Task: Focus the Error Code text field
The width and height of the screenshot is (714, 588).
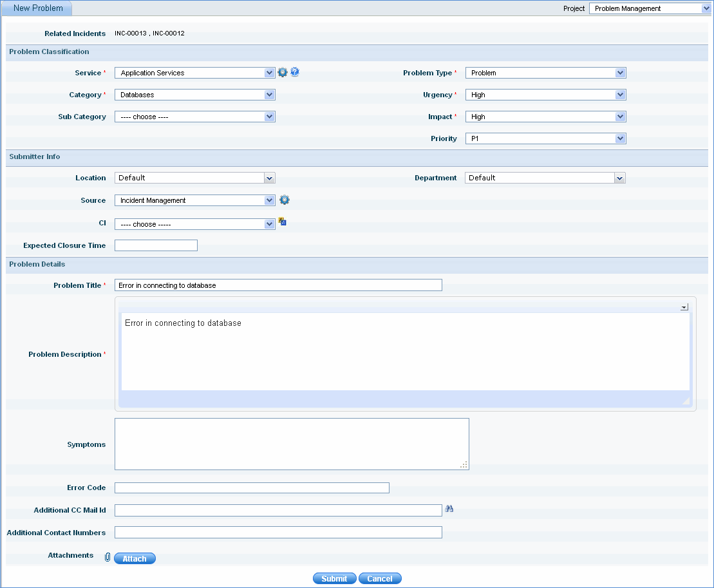Action: tap(252, 488)
